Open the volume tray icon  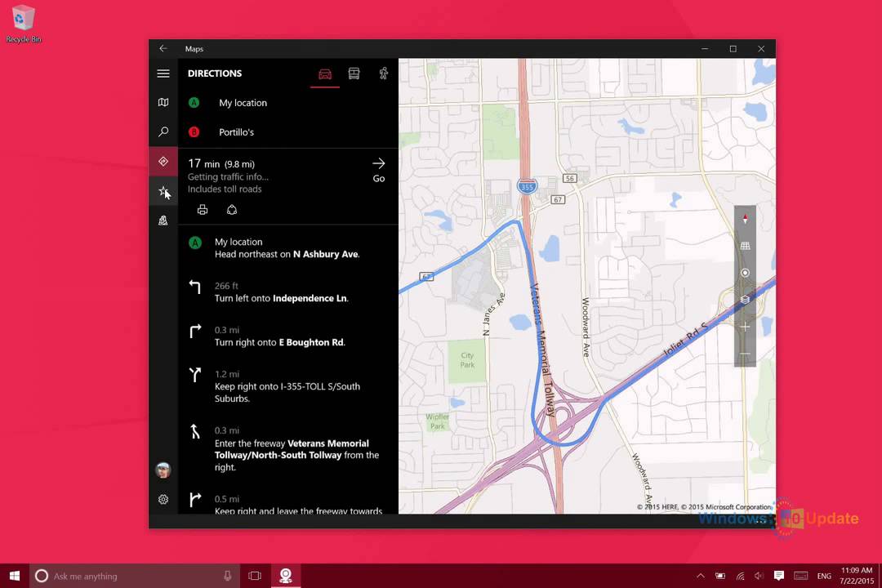coord(759,576)
